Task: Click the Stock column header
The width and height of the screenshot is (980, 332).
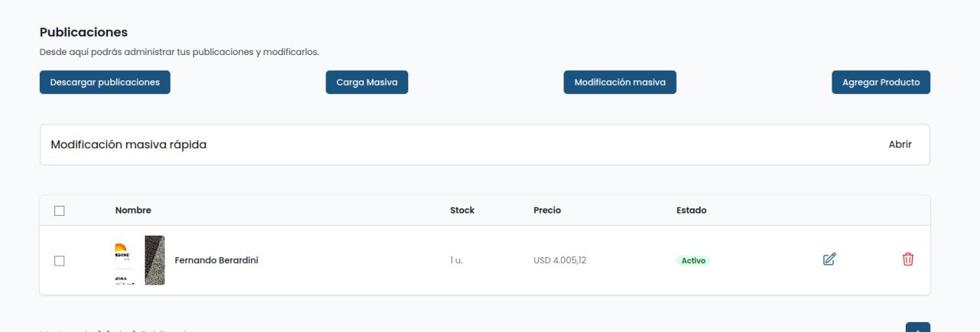Action: (x=462, y=210)
